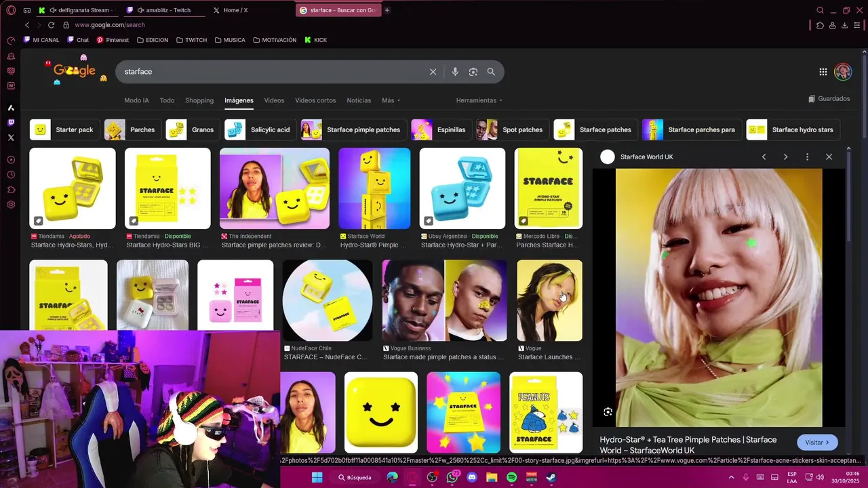Viewport: 868px width, 488px height.
Task: Open the Guardados saved items link
Action: click(x=829, y=99)
